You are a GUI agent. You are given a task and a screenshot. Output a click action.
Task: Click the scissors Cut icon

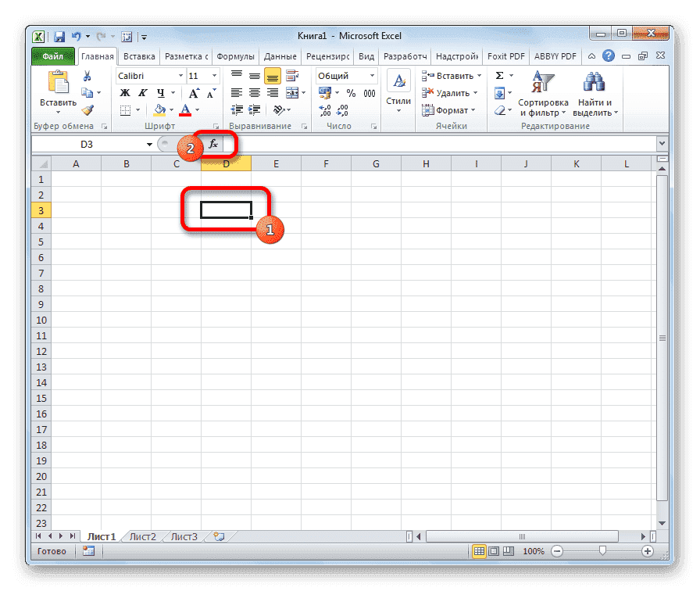click(87, 75)
